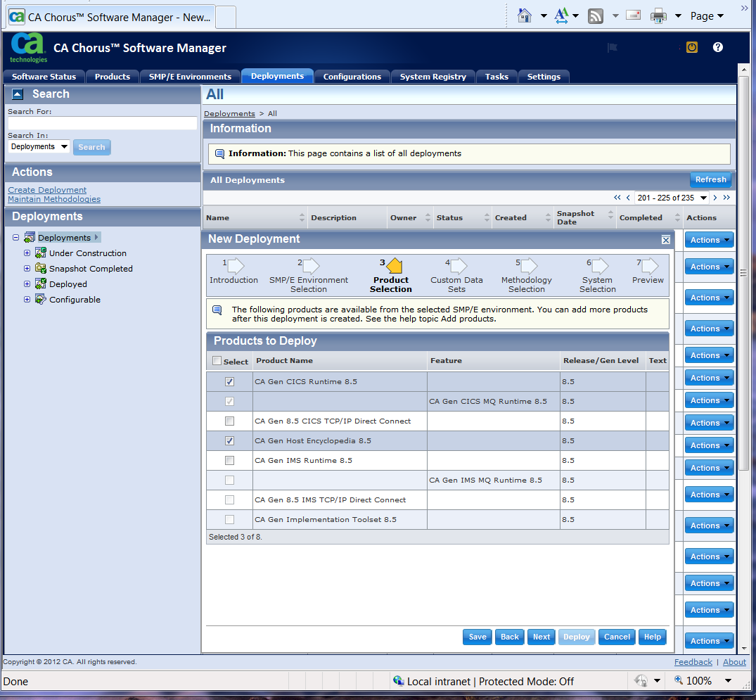Click the Deployed tree icon
Screen dimensions: 756x700
coord(41,284)
